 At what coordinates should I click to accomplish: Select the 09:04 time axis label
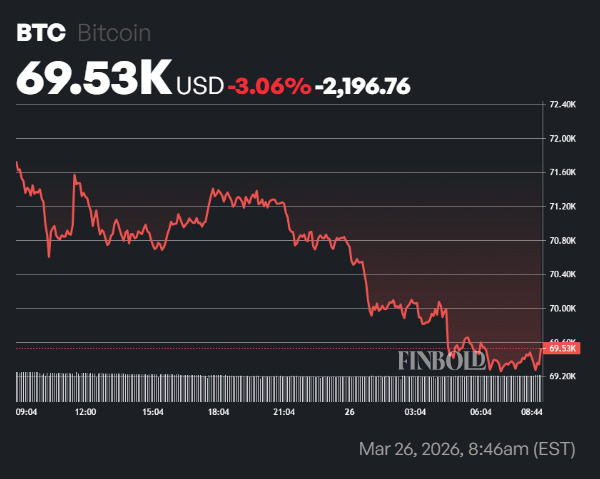(28, 411)
